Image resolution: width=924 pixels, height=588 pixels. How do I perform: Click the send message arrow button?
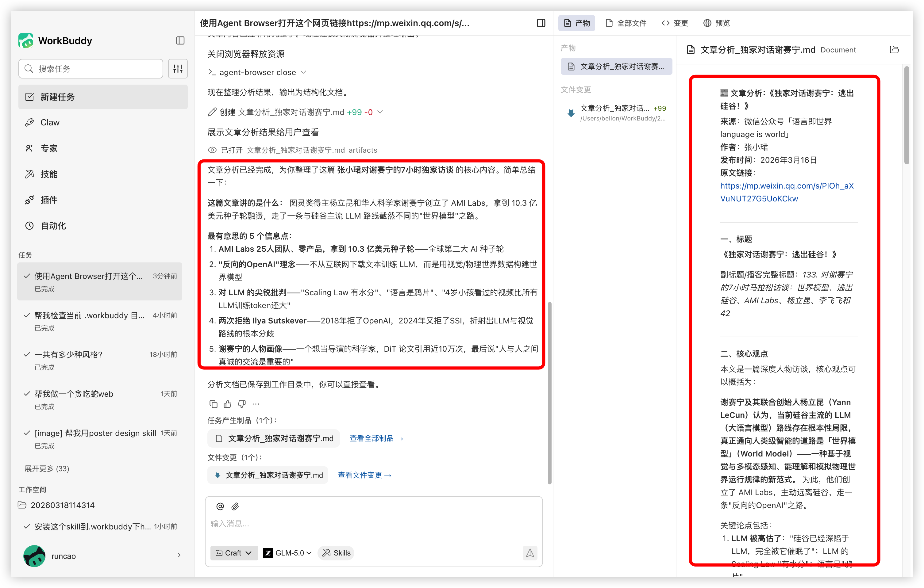pyautogui.click(x=529, y=553)
